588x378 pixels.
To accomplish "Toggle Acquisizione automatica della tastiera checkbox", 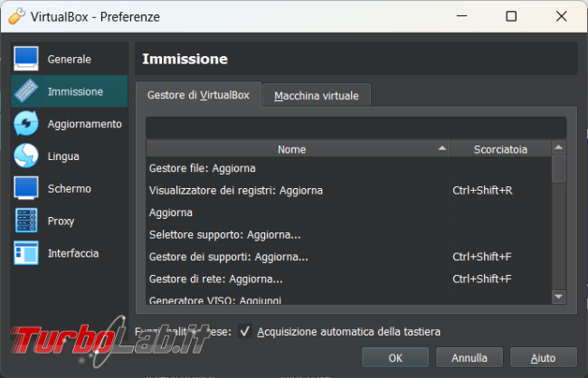I will [x=245, y=332].
